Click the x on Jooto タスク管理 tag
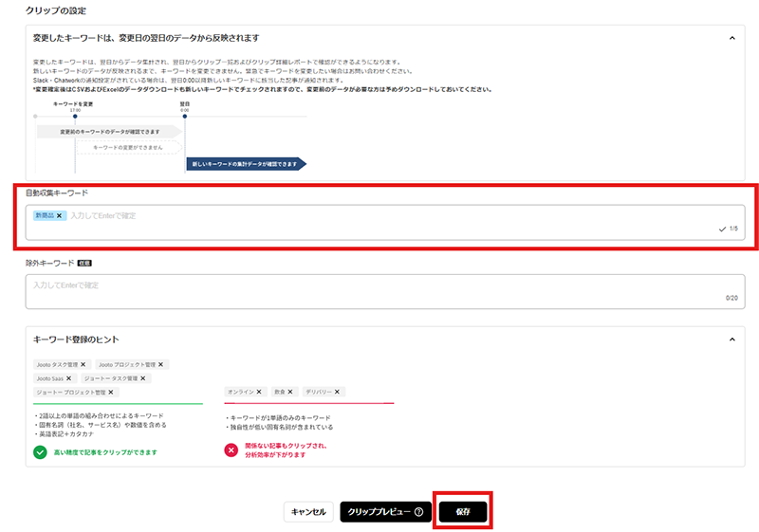The height and width of the screenshot is (532, 759). [83, 364]
